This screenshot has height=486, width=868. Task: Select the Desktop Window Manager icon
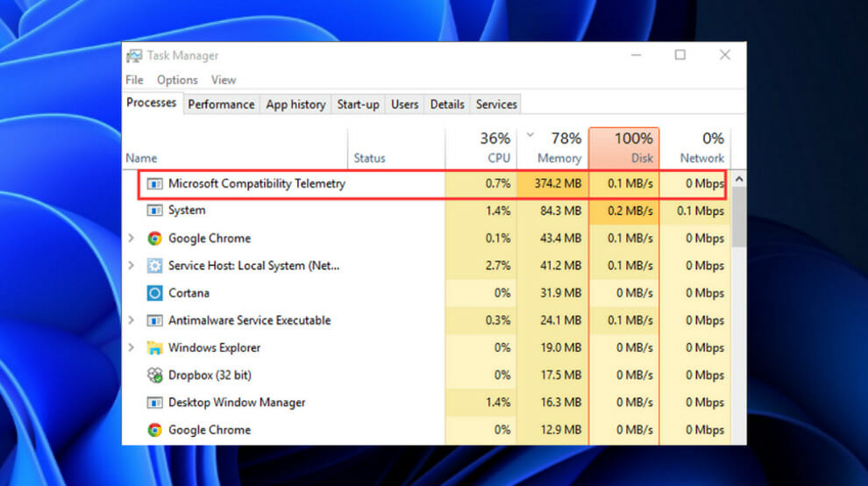(154, 403)
